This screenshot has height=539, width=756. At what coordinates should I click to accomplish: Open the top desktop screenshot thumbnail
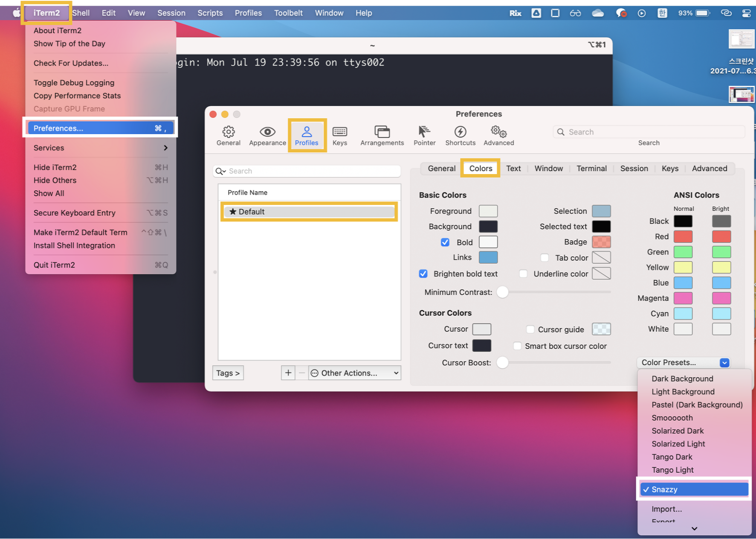(x=742, y=39)
